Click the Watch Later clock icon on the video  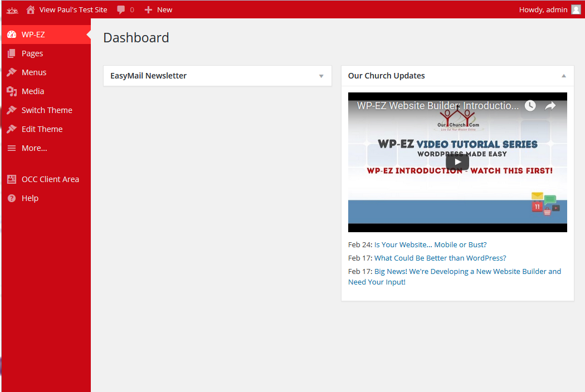530,106
